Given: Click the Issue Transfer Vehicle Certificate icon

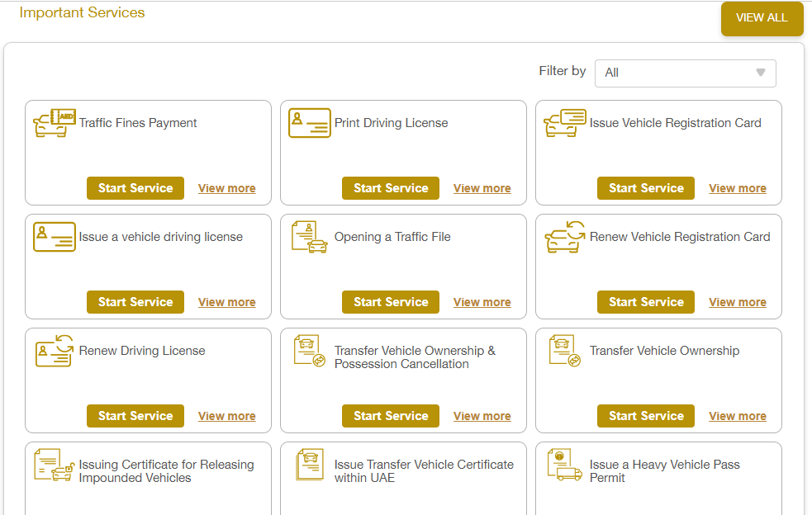Looking at the screenshot, I should pyautogui.click(x=310, y=465).
